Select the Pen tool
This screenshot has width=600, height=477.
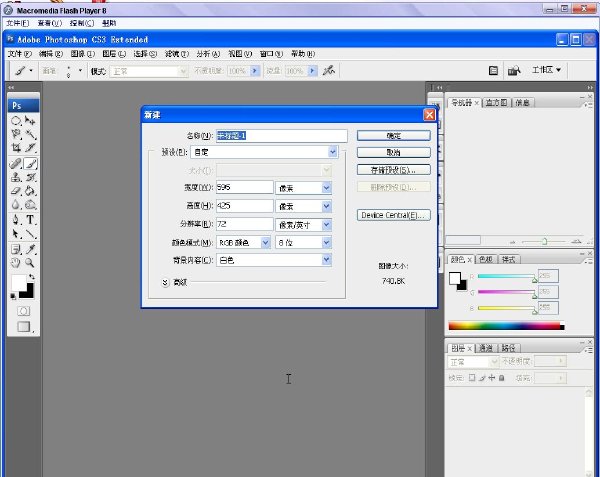tap(16, 220)
